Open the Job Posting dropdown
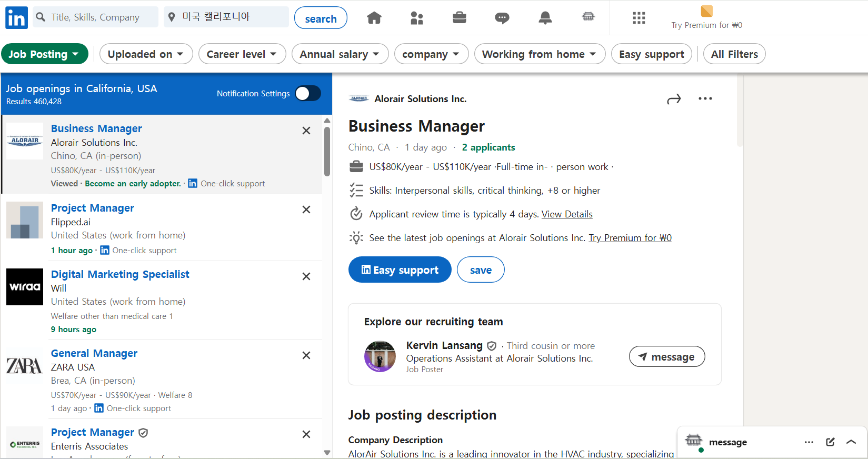 tap(44, 54)
